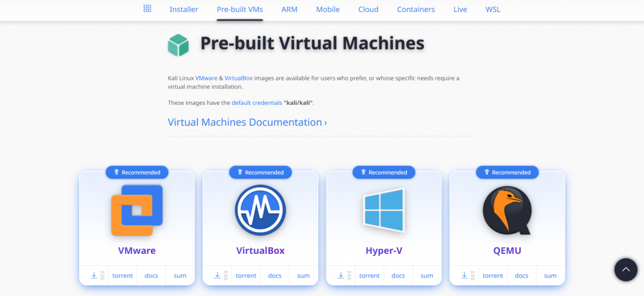Switch to the Installer tab

pyautogui.click(x=184, y=9)
